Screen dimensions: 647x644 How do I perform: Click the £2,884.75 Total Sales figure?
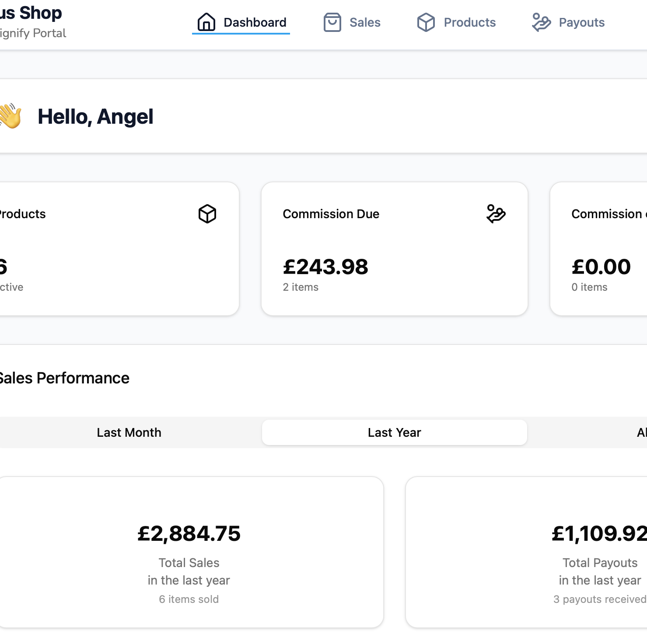coord(189,533)
